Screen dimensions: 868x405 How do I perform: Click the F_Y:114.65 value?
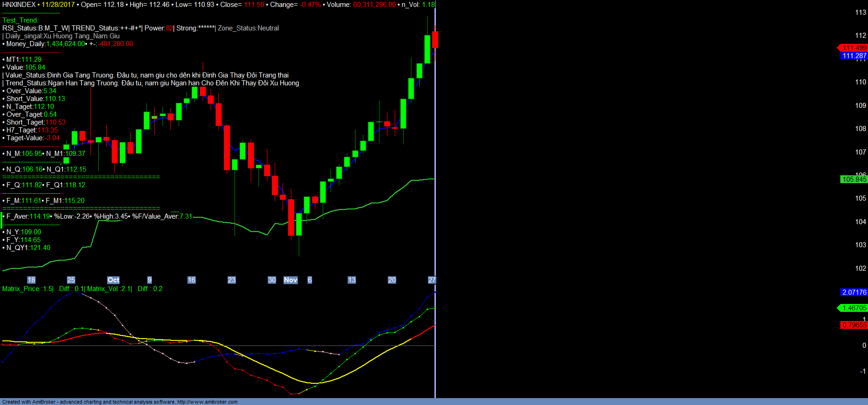tap(24, 240)
